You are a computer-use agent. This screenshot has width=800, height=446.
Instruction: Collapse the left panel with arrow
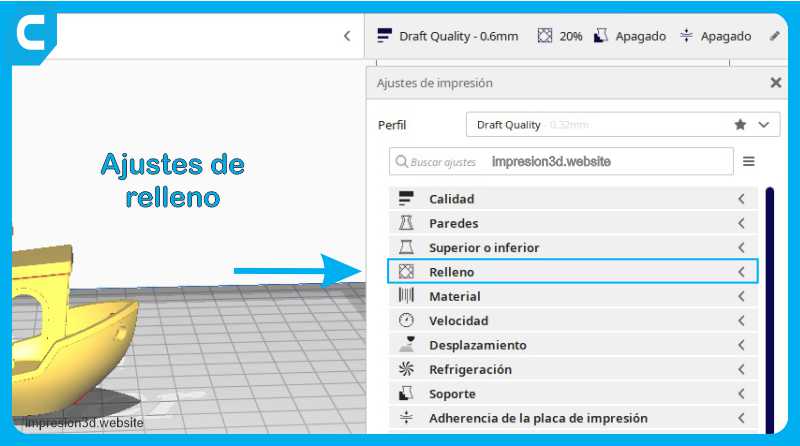[x=347, y=36]
